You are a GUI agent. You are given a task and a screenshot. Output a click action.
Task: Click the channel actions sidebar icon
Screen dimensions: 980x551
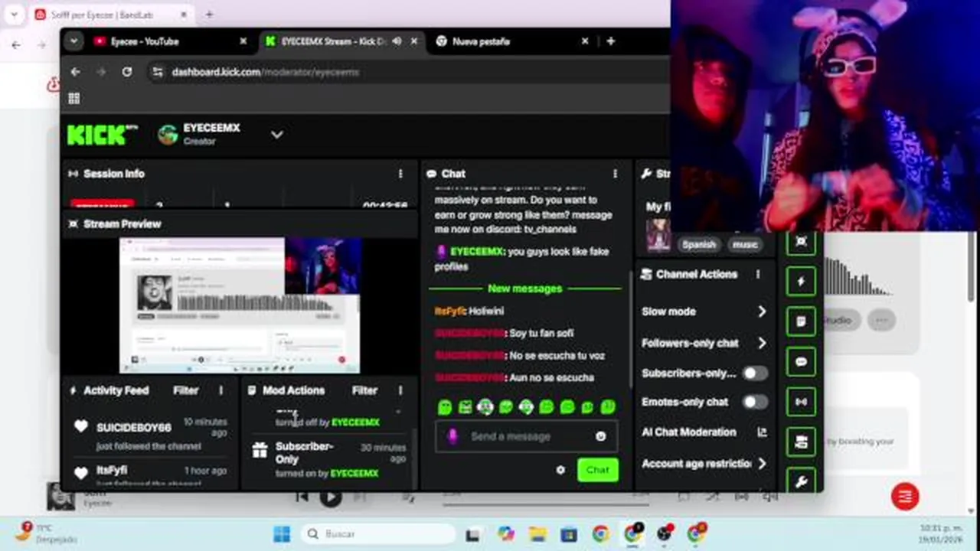801,442
